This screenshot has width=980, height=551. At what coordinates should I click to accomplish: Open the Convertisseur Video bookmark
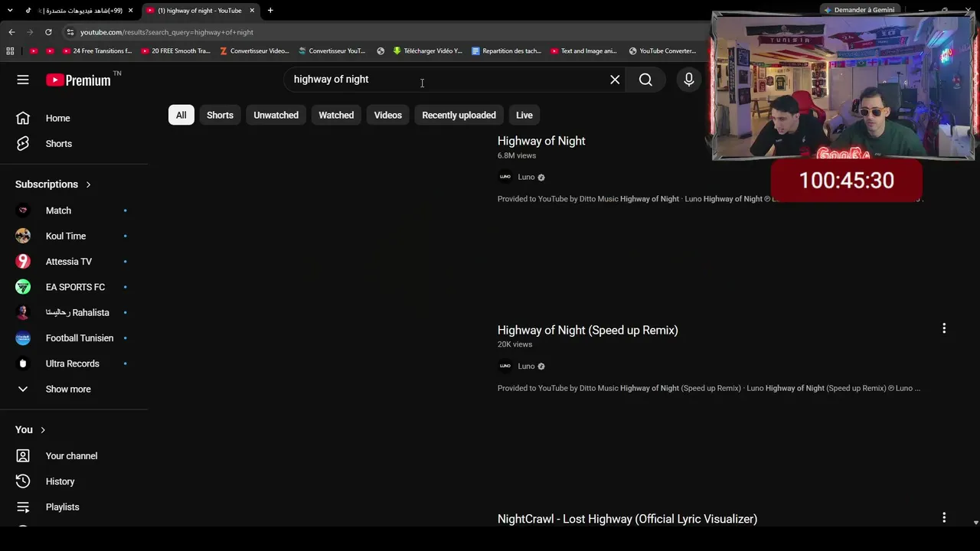254,51
